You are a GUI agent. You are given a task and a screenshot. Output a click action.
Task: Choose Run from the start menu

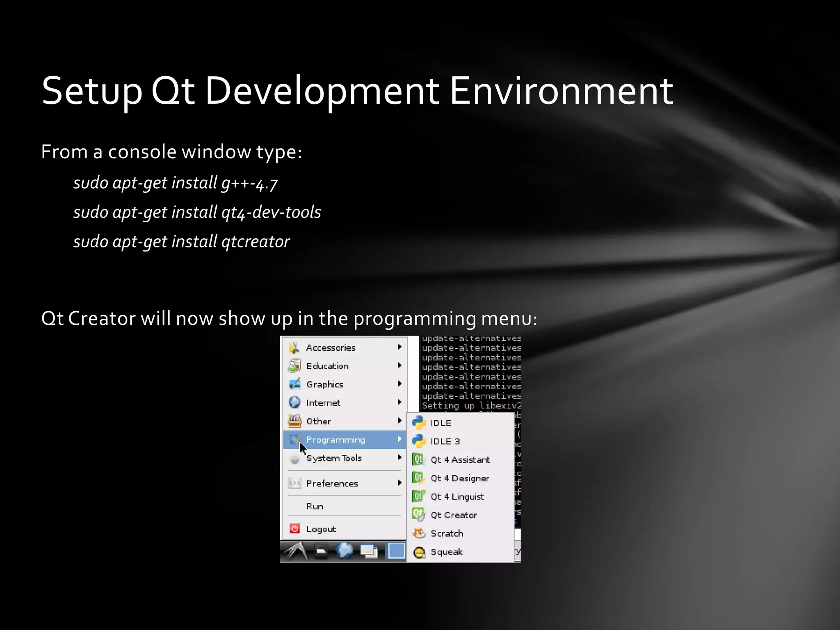[x=345, y=506]
